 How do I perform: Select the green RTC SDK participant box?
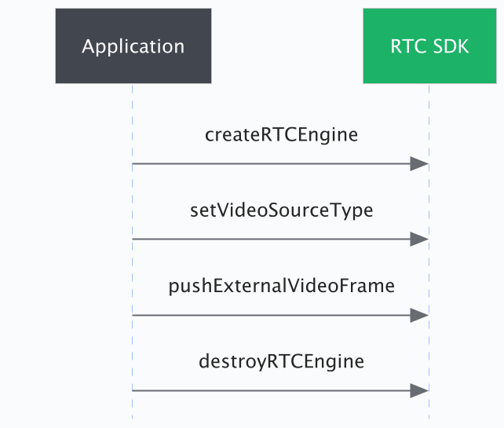pyautogui.click(x=429, y=46)
